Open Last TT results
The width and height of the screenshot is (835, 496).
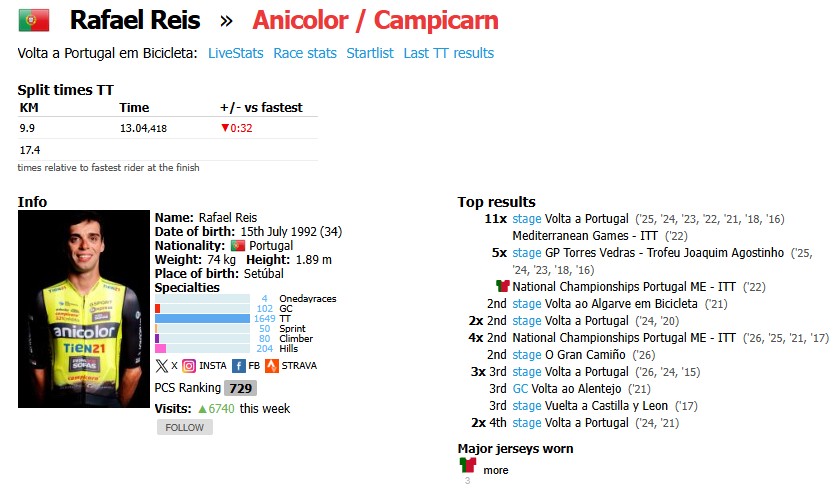point(448,53)
